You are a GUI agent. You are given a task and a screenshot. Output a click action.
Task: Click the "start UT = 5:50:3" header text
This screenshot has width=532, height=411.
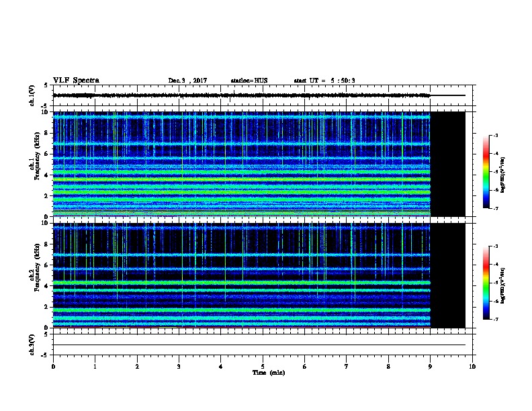[324, 81]
